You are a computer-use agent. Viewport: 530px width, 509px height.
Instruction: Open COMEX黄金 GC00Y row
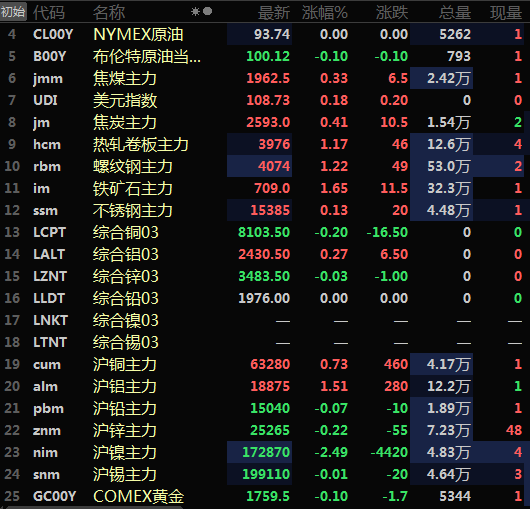point(265,496)
